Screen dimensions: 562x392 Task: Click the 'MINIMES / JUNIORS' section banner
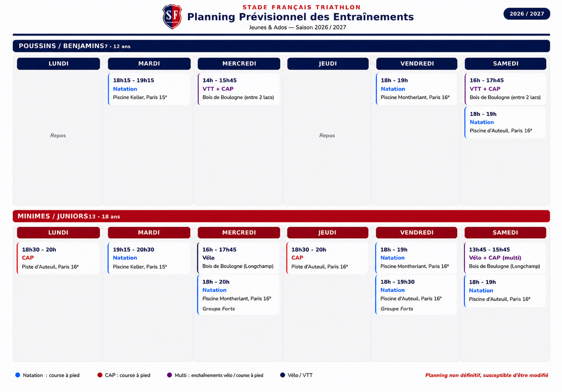pos(281,216)
